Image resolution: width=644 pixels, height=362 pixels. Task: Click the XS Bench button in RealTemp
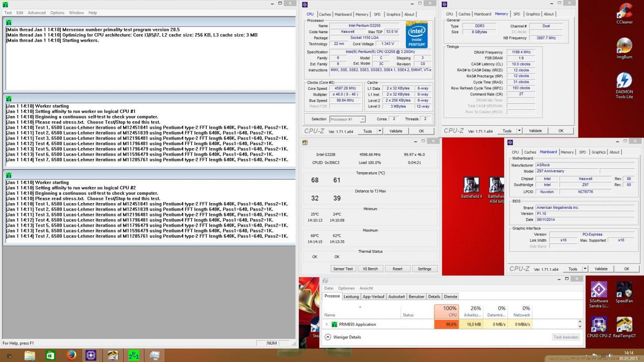[370, 269]
